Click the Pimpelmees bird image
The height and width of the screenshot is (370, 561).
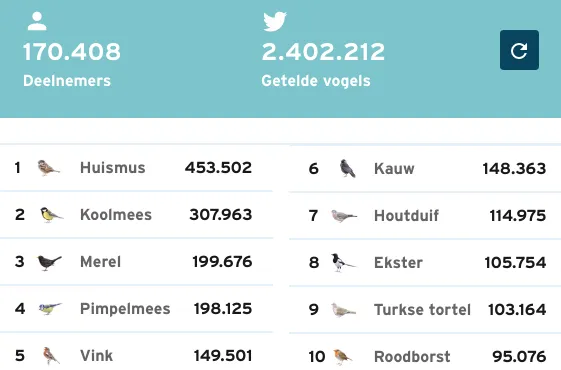coord(50,308)
